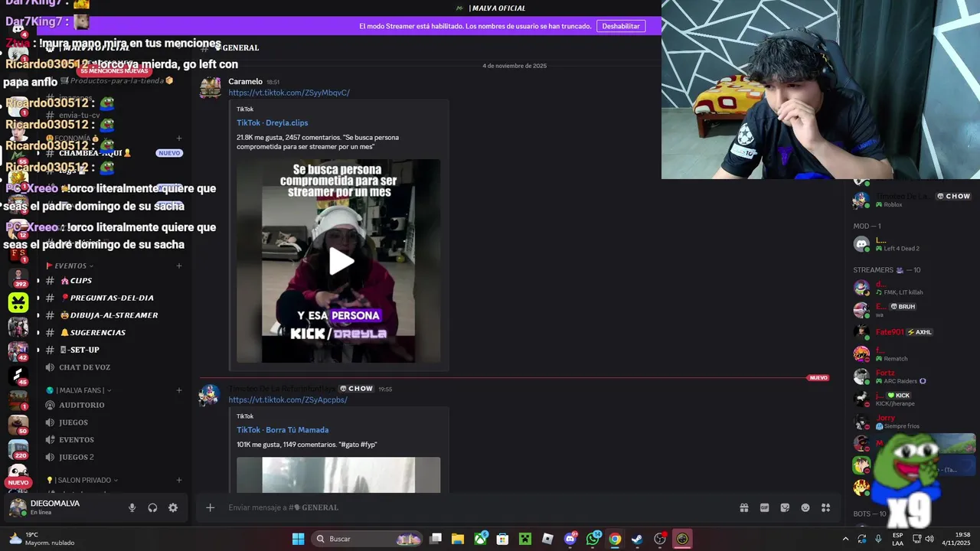
Task: Open server icon with 42 badge
Action: tap(18, 351)
